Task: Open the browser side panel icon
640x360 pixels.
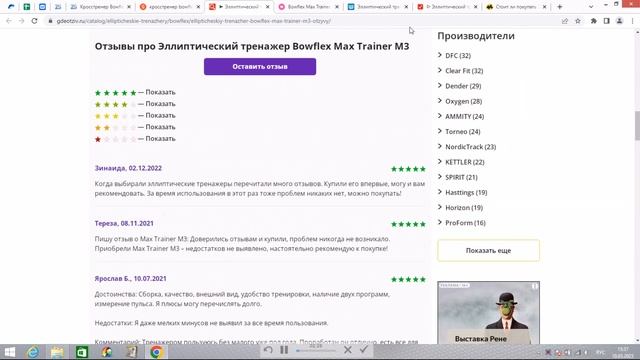Action: [x=607, y=21]
